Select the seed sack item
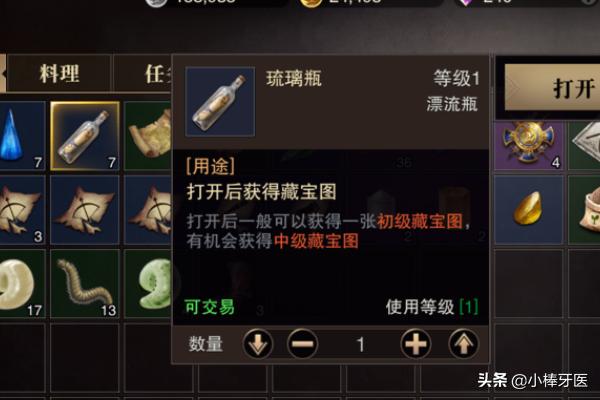Viewport: 600px width, 400px height. point(584,210)
